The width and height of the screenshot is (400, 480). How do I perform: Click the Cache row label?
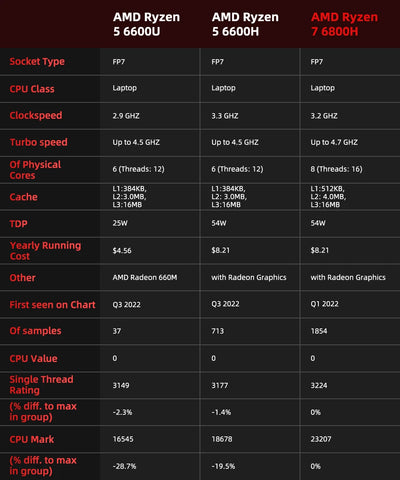(23, 197)
